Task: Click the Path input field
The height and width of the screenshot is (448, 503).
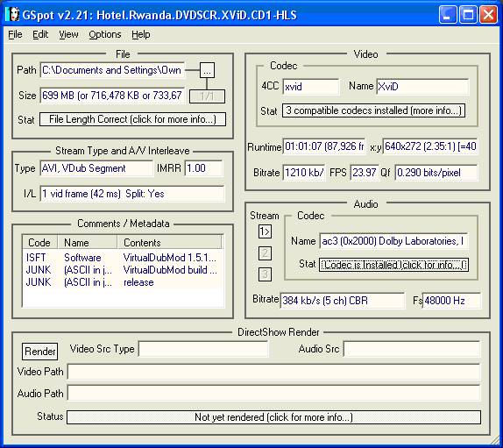Action: tap(112, 70)
